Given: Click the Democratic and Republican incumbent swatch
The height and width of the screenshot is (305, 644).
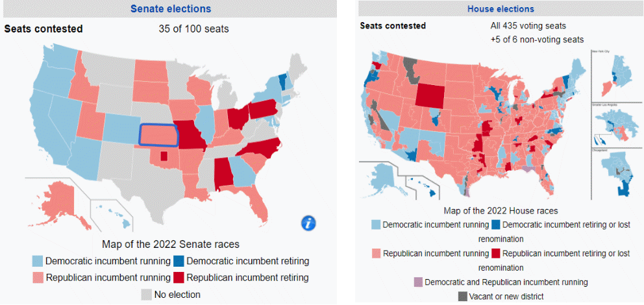Looking at the screenshot, I should [x=417, y=282].
